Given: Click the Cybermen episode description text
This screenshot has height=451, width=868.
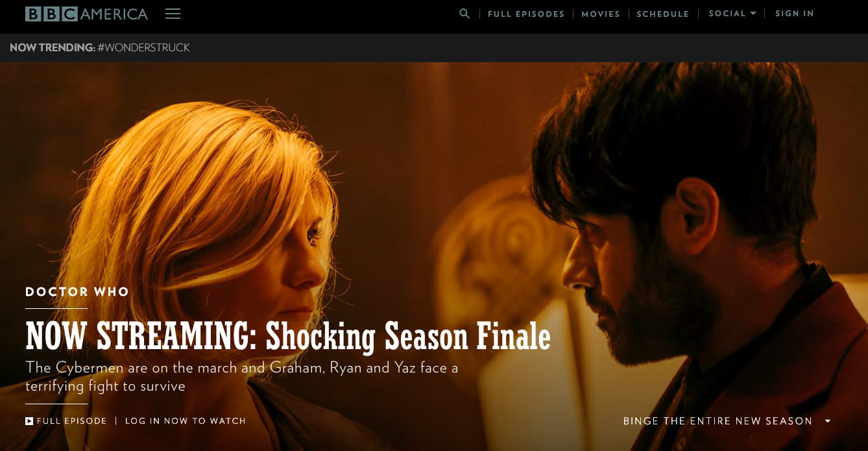Looking at the screenshot, I should pyautogui.click(x=242, y=377).
